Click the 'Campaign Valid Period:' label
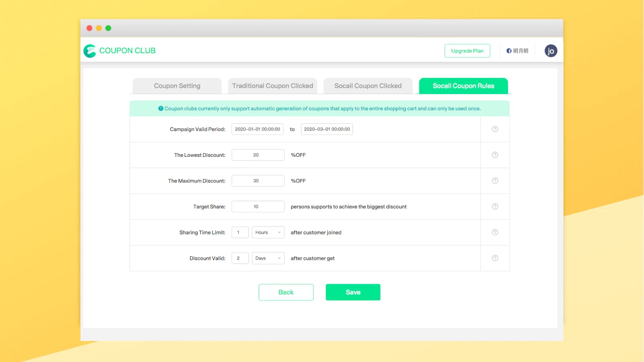Image resolution: width=644 pixels, height=362 pixels. pyautogui.click(x=198, y=129)
